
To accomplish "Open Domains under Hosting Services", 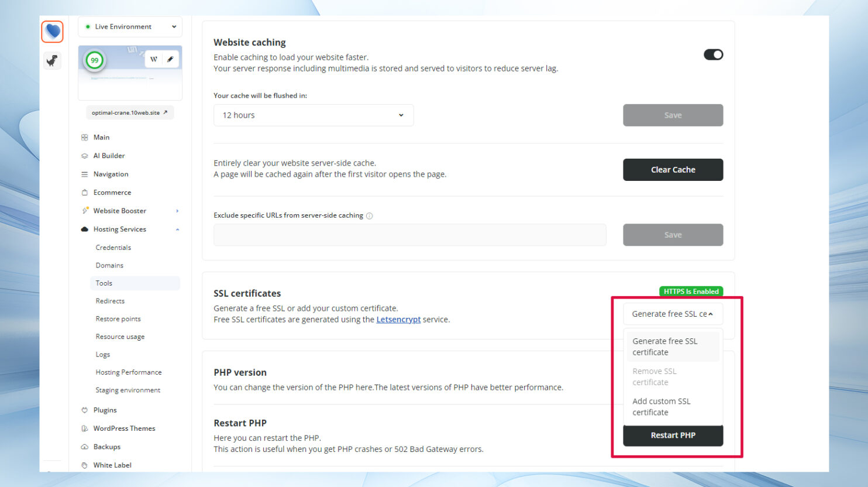I will click(x=109, y=265).
